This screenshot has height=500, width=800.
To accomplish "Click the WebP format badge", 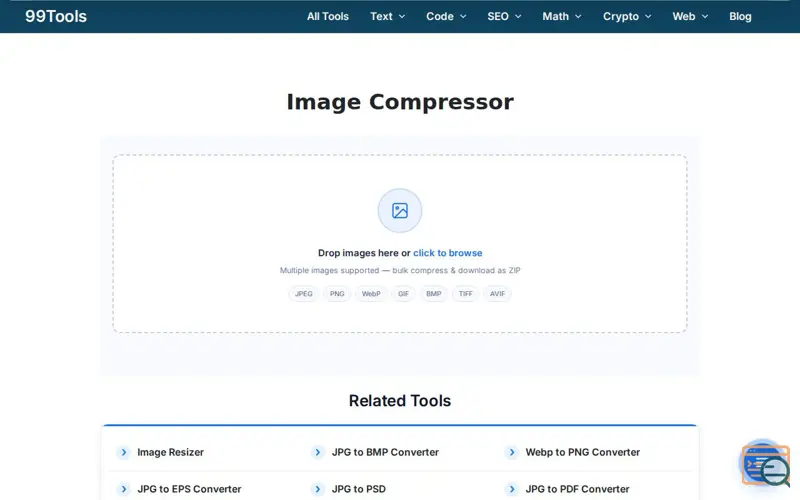I will pyautogui.click(x=371, y=294).
